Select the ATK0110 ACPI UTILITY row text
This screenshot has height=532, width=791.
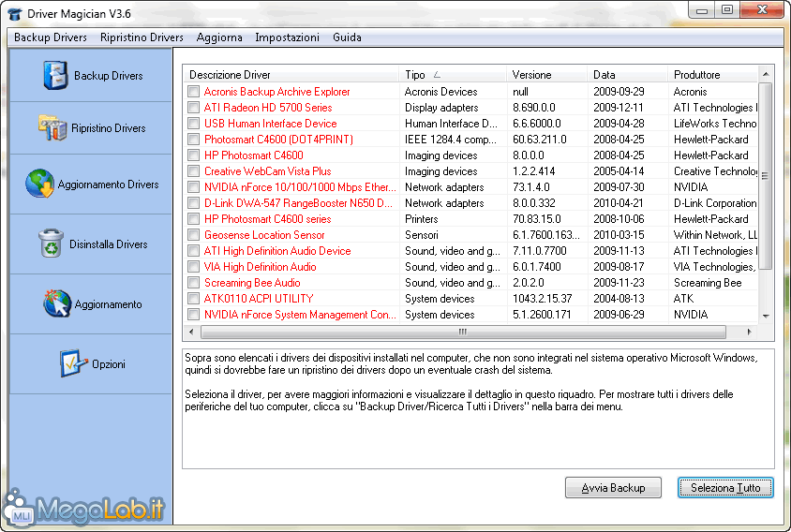tap(259, 299)
